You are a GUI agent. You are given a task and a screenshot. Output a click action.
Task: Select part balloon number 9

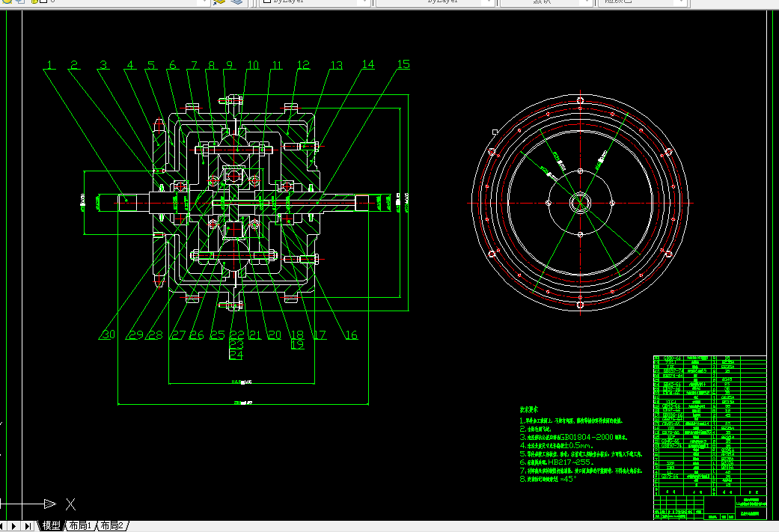pyautogui.click(x=229, y=64)
